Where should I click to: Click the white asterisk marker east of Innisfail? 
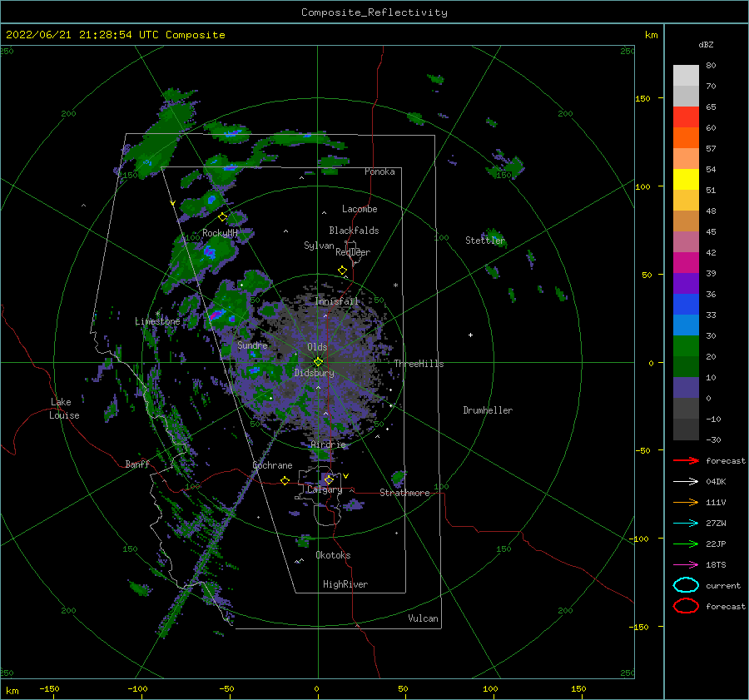pos(395,285)
